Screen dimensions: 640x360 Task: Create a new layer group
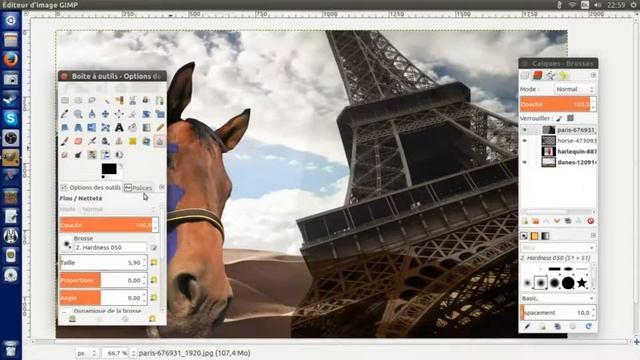tap(536, 221)
